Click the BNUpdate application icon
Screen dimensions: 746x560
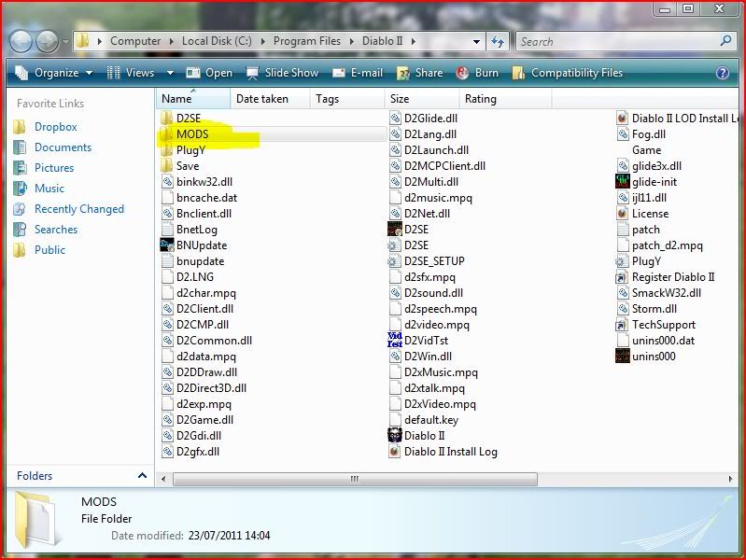pos(167,245)
